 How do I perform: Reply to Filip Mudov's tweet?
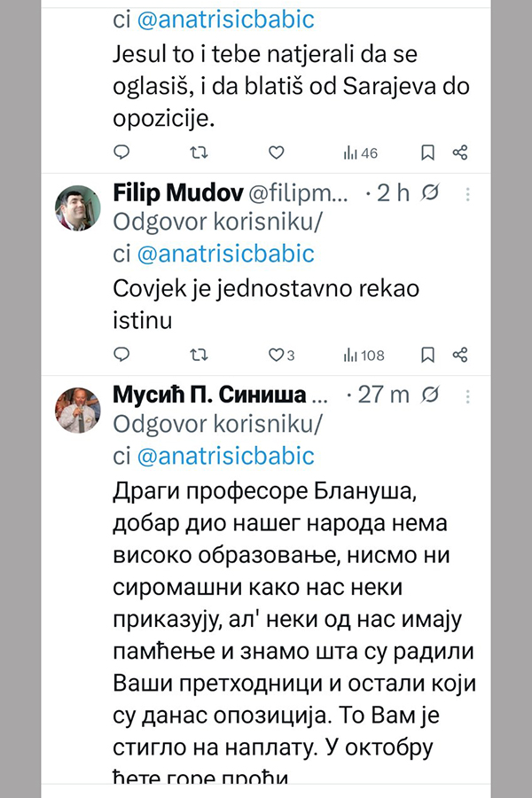pyautogui.click(x=123, y=355)
